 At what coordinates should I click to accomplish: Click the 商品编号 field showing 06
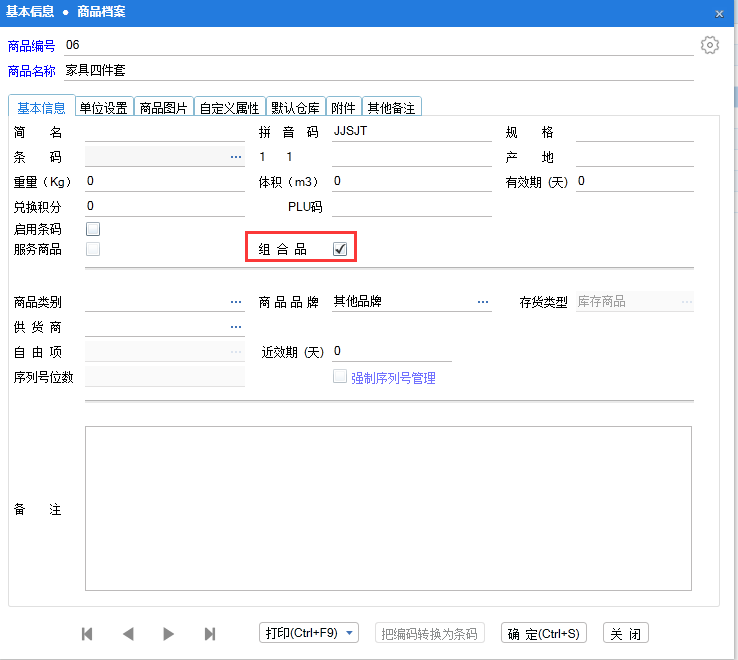click(x=379, y=45)
